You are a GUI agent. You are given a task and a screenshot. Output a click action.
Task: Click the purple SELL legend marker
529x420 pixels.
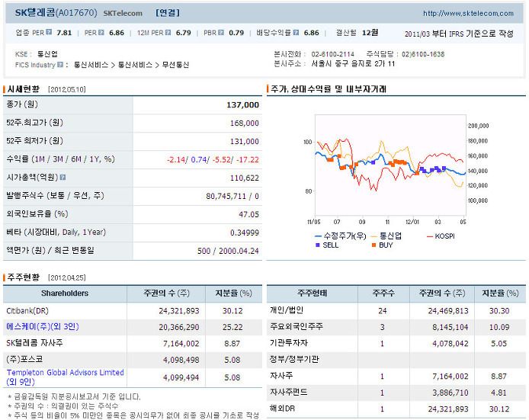point(317,245)
